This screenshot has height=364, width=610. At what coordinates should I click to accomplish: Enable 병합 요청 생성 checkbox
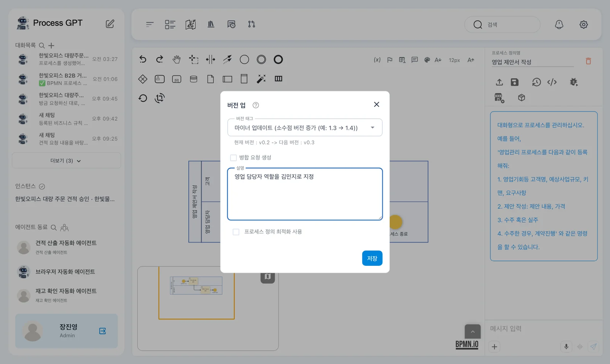tap(233, 158)
